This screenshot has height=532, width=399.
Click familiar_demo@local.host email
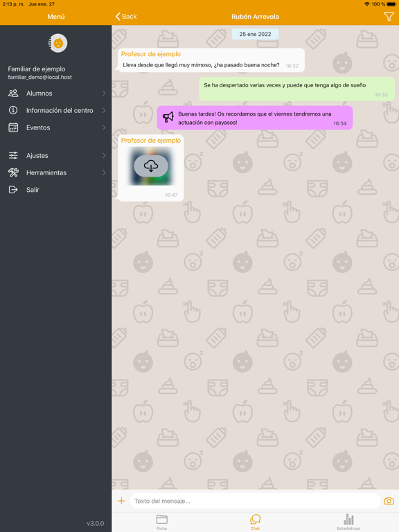pos(39,78)
